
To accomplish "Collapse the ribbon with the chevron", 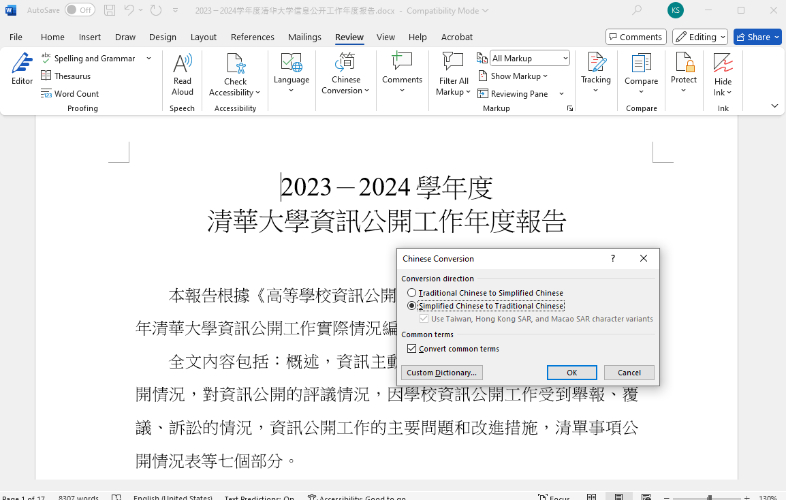I will pos(774,106).
